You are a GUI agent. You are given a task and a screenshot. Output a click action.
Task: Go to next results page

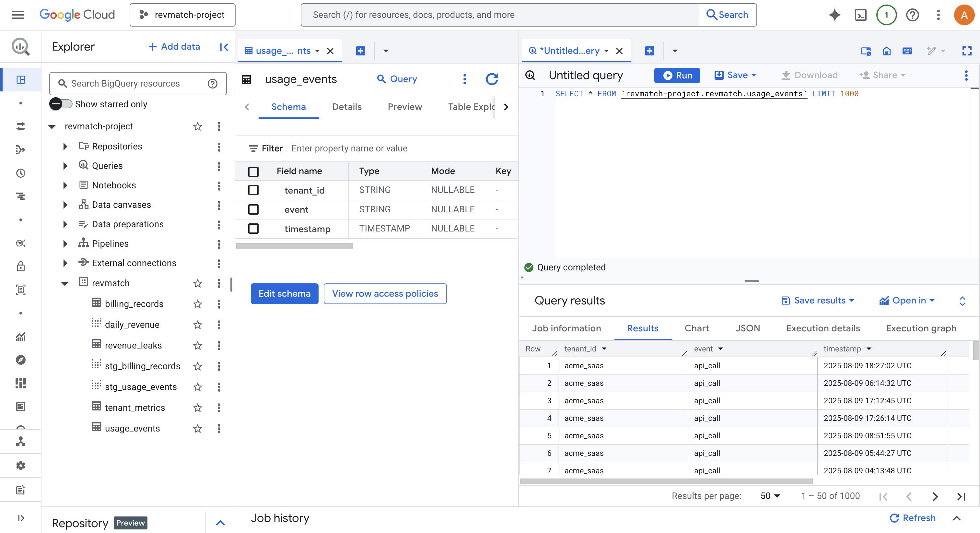point(935,496)
